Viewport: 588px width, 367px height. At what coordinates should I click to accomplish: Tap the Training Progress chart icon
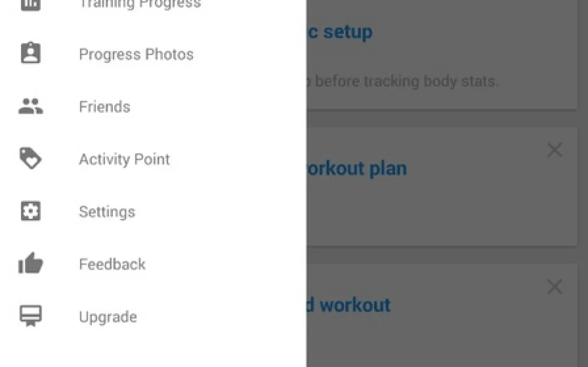click(31, 4)
